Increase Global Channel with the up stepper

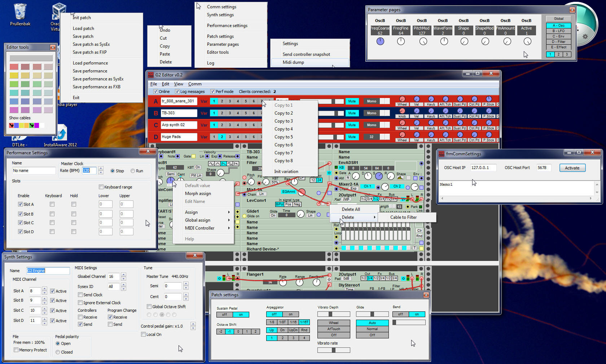(123, 275)
